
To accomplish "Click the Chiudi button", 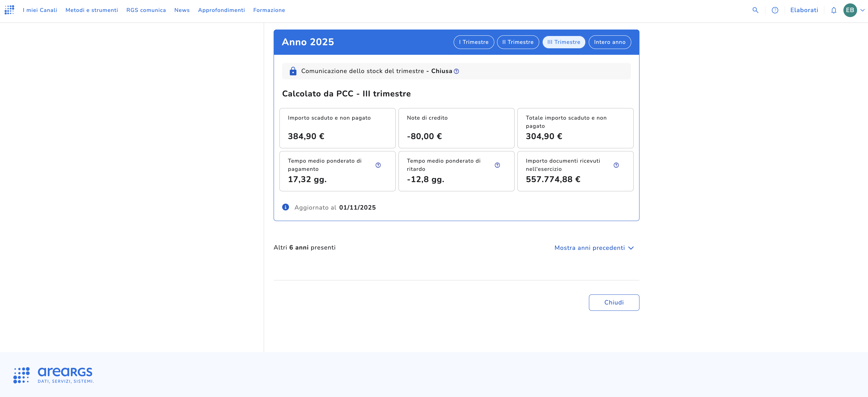I will [614, 302].
